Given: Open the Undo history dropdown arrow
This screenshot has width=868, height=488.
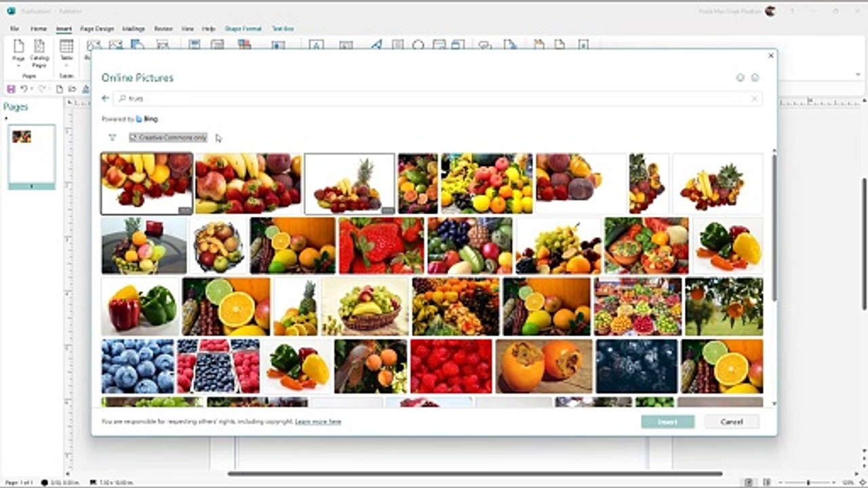Looking at the screenshot, I should (31, 89).
